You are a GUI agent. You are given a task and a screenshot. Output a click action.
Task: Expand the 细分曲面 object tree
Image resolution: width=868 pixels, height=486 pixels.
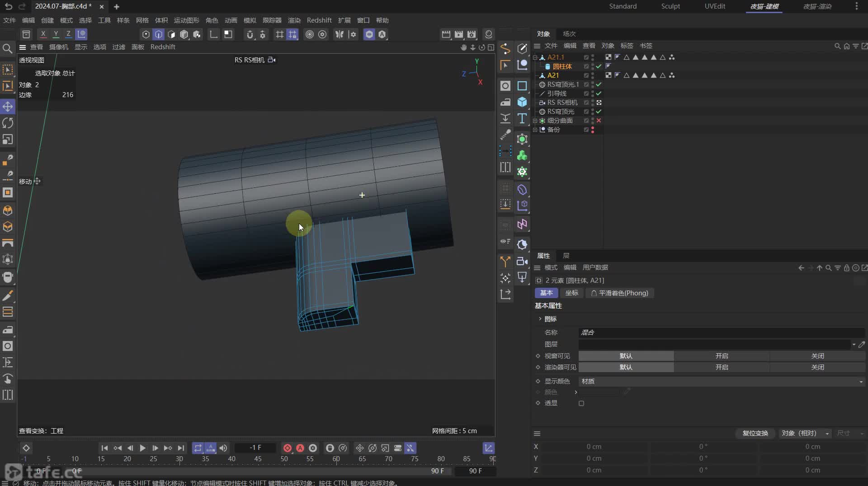[535, 121]
